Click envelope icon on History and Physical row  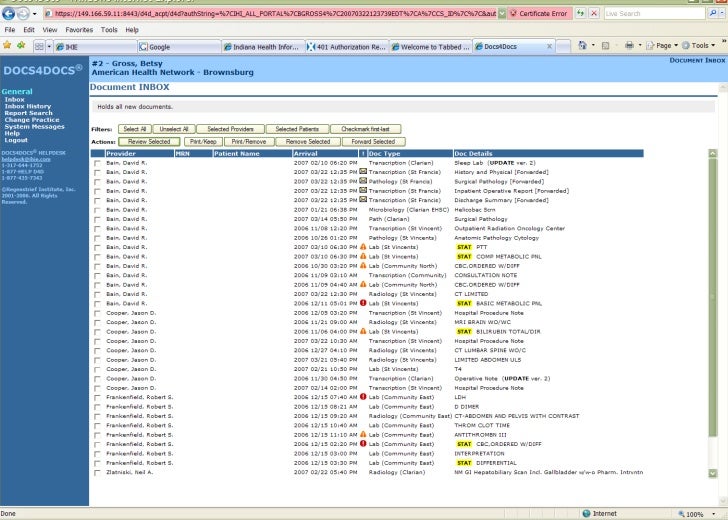363,171
